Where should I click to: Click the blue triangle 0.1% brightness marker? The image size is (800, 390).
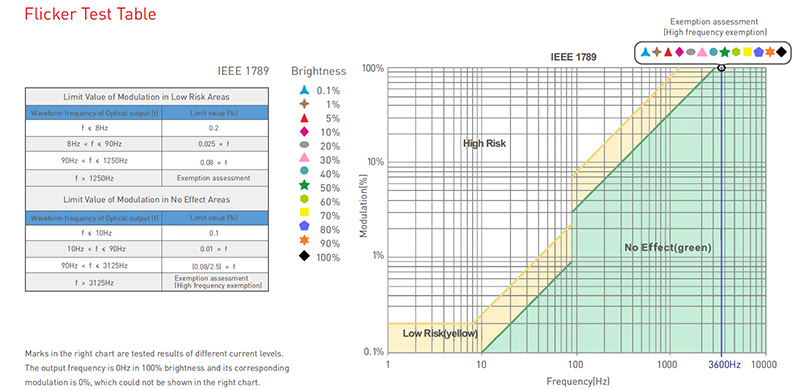pos(305,90)
